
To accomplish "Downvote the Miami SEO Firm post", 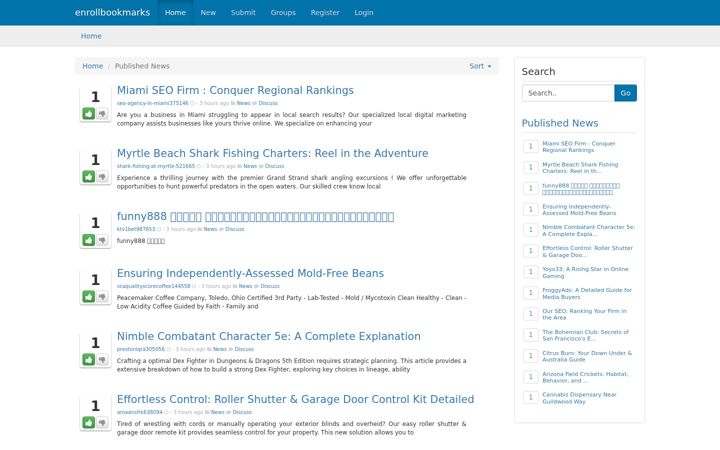I will [x=102, y=113].
